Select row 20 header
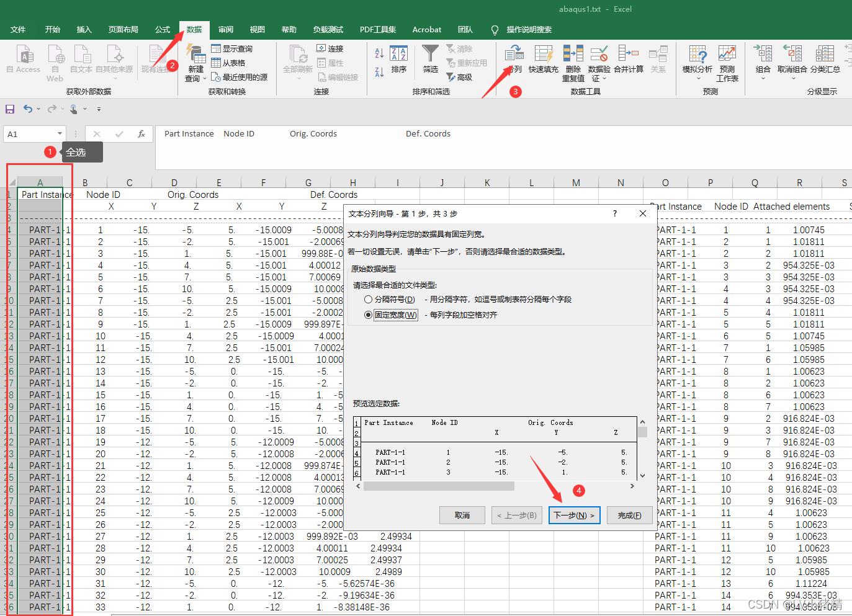 click(9, 419)
